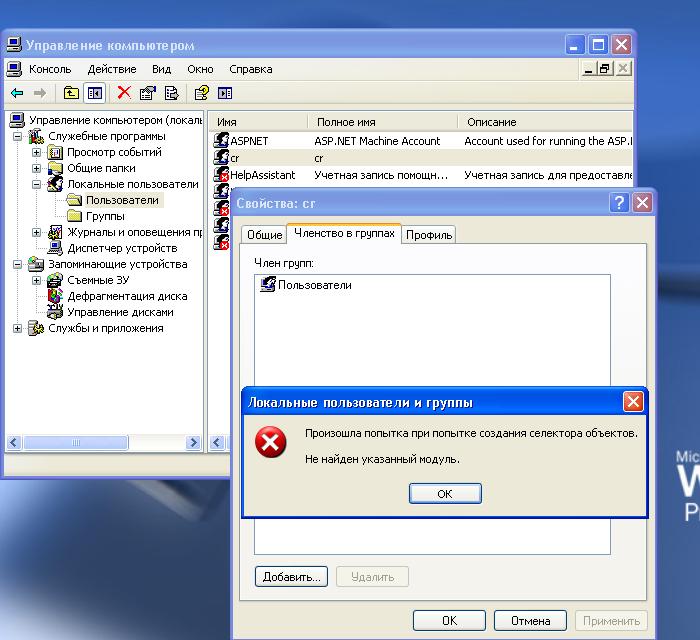The height and width of the screenshot is (640, 700).
Task: Click the Forward arrow in the toolbar
Action: tap(40, 93)
